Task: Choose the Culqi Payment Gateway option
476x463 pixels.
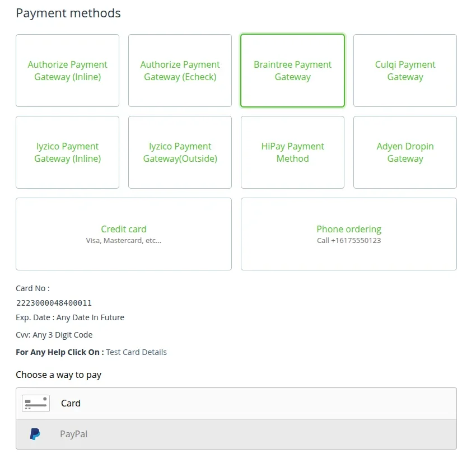Action: (405, 71)
